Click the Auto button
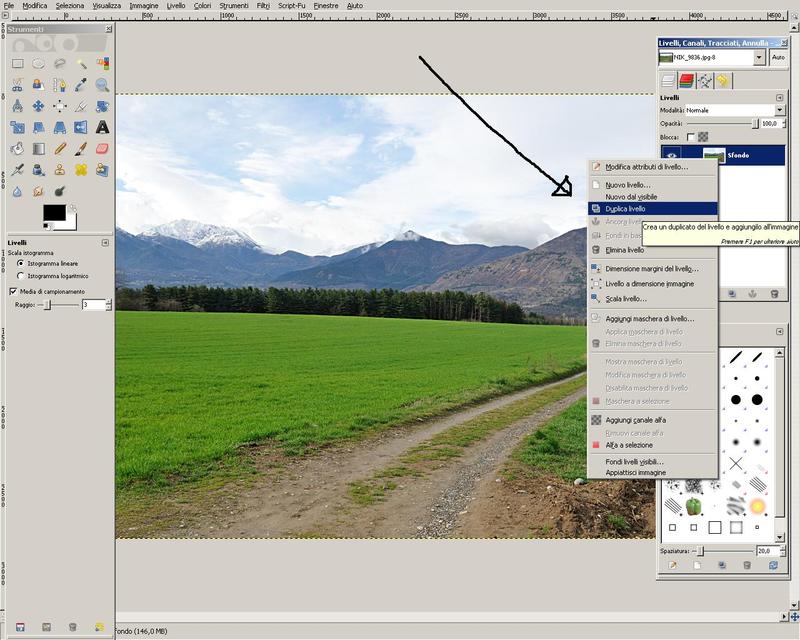Image resolution: width=800 pixels, height=640 pixels. coord(777,58)
